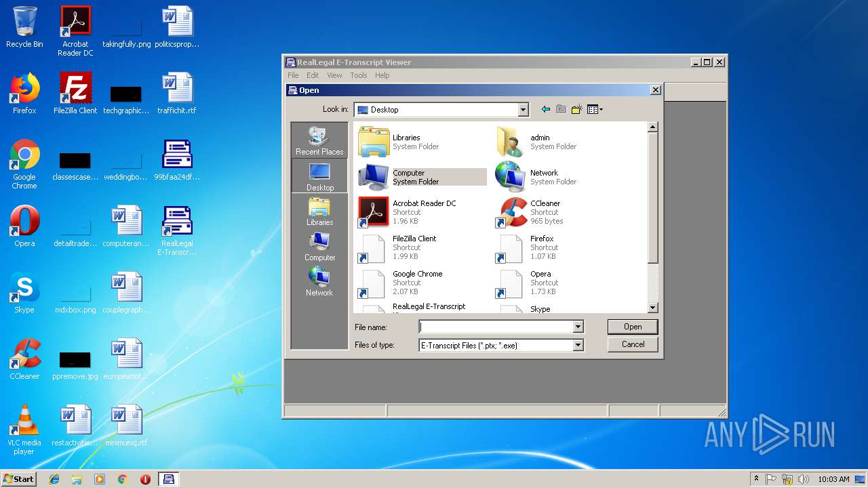The width and height of the screenshot is (868, 488).
Task: Open the Help menu
Action: 382,75
